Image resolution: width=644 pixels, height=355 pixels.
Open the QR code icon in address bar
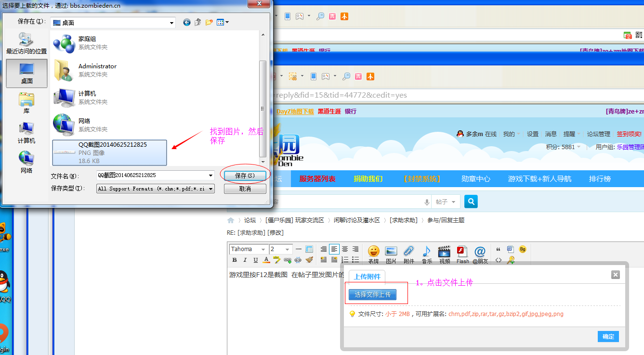click(x=639, y=35)
